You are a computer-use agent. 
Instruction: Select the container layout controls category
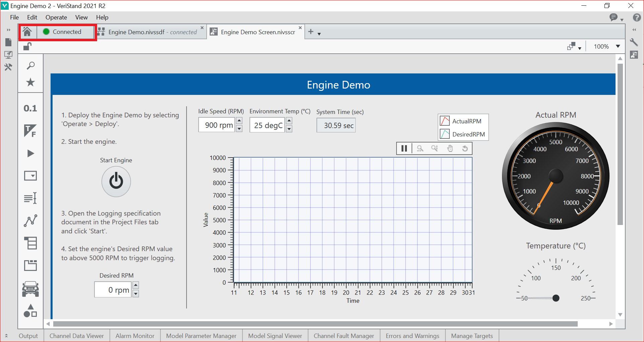(30, 265)
